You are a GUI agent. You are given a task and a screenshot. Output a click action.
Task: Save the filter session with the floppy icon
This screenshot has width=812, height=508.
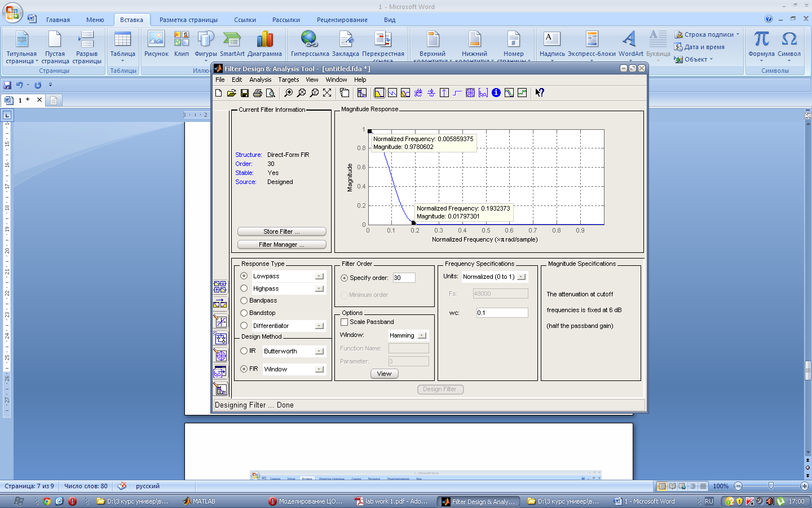click(245, 93)
